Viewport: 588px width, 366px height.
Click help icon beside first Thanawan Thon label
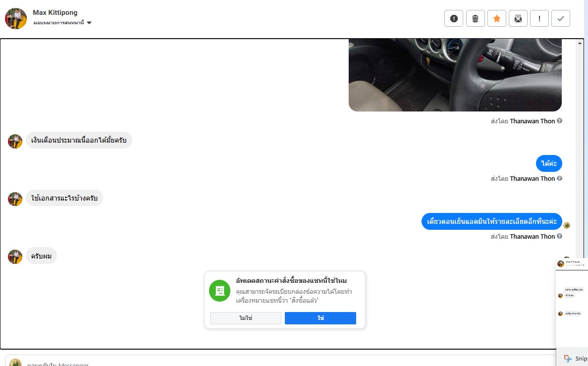[559, 121]
